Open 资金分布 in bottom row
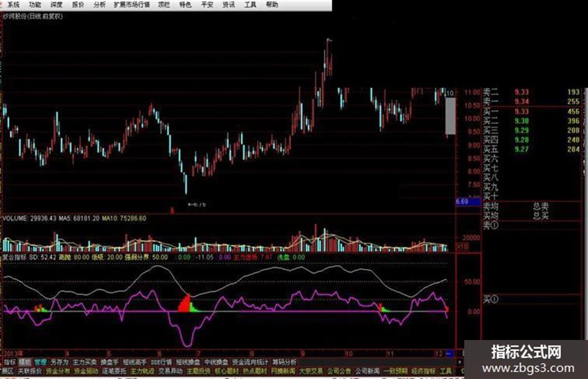This screenshot has width=588, height=379. [x=58, y=371]
